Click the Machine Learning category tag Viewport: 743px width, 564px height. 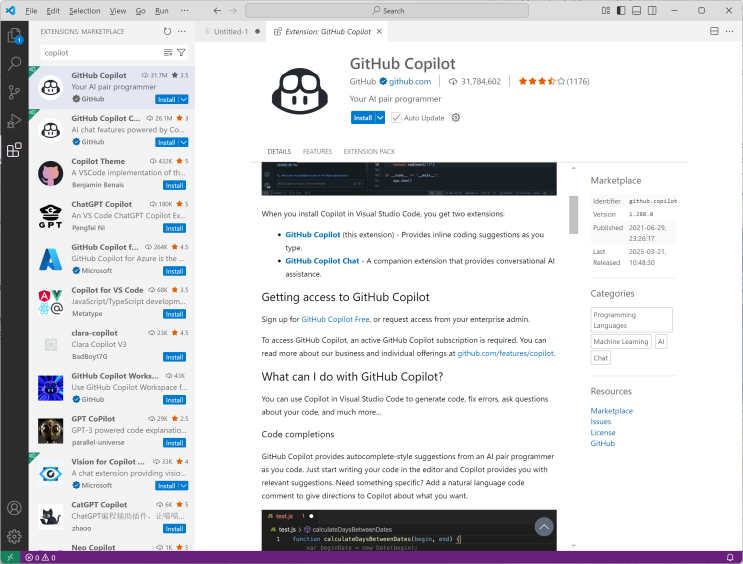tap(621, 342)
